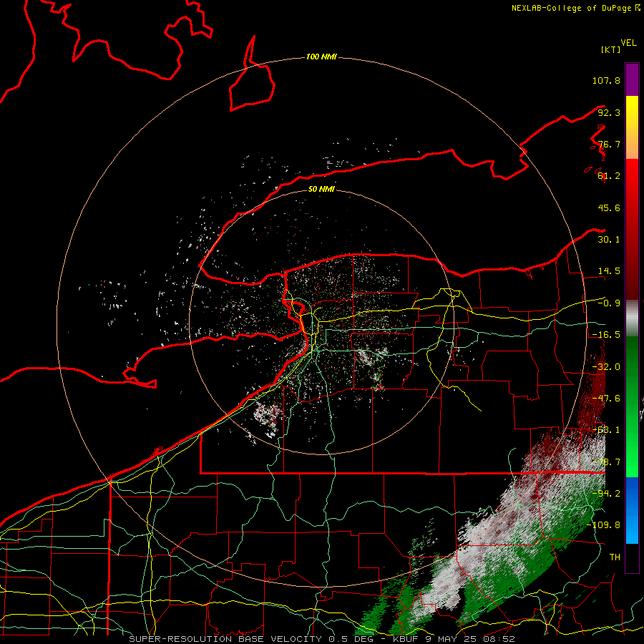
Task: Click the red outbound velocity color segment
Action: [632, 230]
